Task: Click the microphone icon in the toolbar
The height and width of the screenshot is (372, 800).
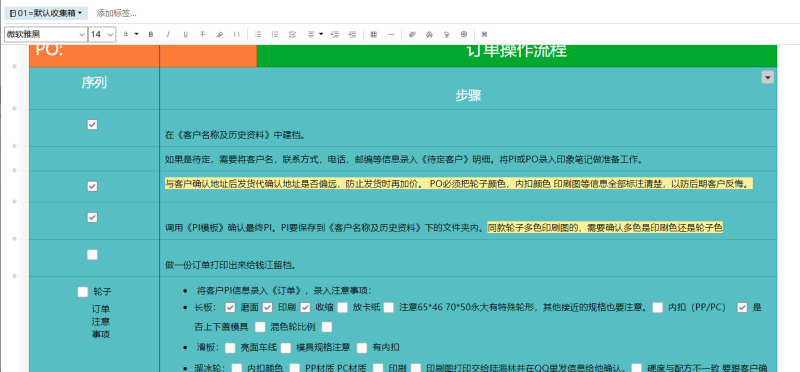Action: tap(446, 34)
